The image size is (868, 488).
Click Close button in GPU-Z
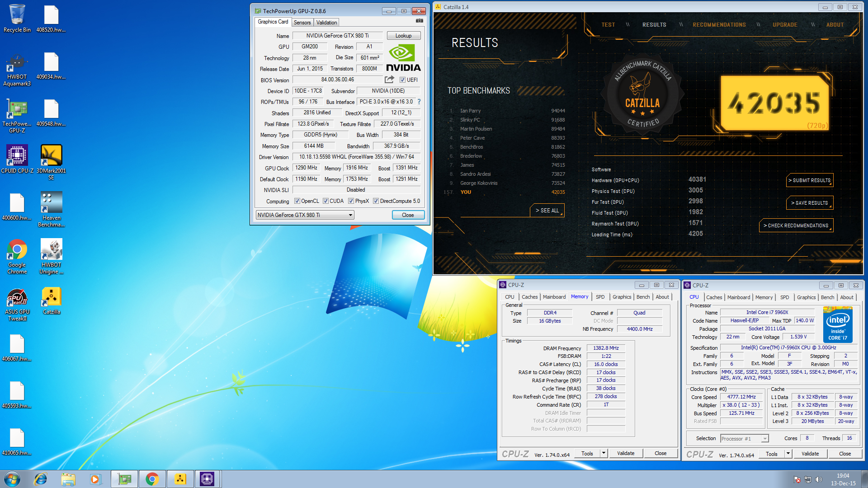tap(408, 215)
